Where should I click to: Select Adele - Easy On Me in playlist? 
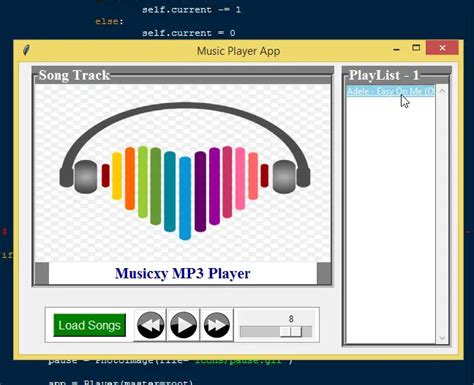390,91
